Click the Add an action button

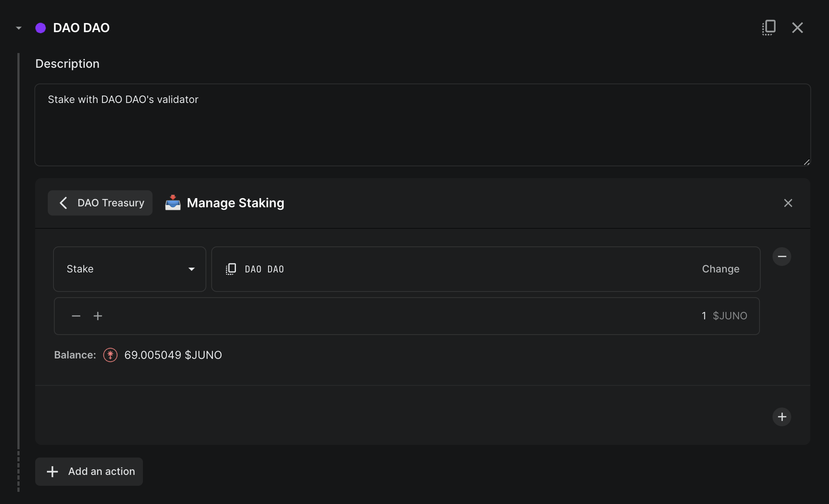[89, 471]
